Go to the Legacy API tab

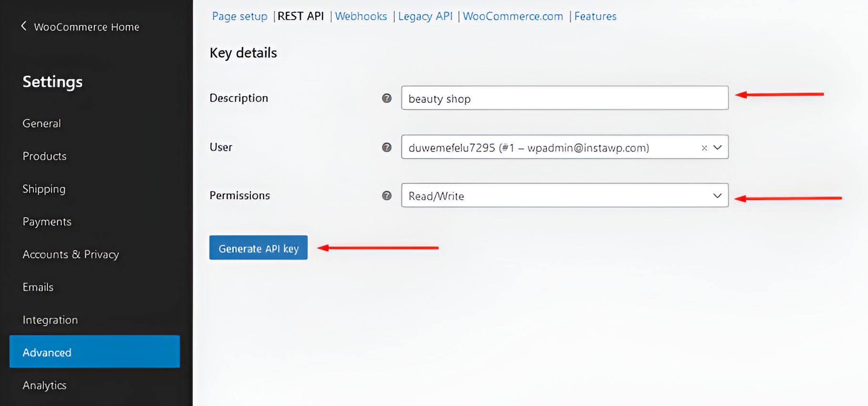pyautogui.click(x=425, y=16)
